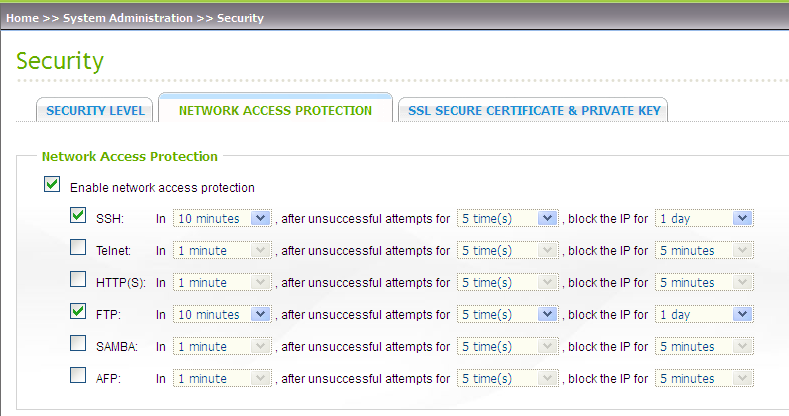Open SSL Secure Certificate & Private Key tab

[533, 111]
